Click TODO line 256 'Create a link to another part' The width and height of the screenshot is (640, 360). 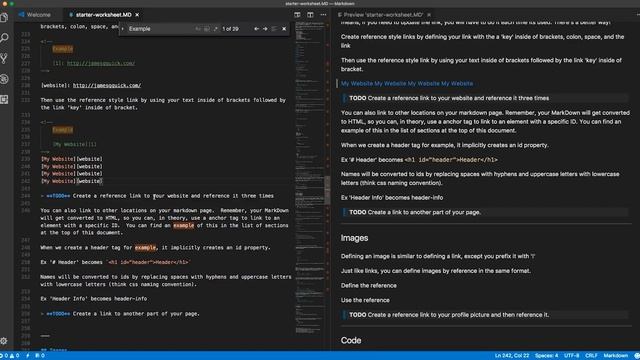[120, 313]
